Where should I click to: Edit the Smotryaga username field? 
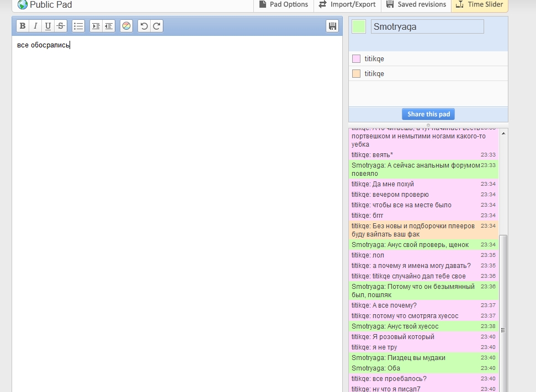click(x=427, y=26)
